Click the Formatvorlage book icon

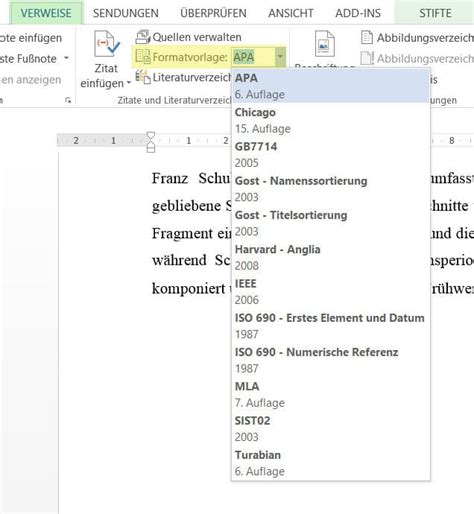143,57
